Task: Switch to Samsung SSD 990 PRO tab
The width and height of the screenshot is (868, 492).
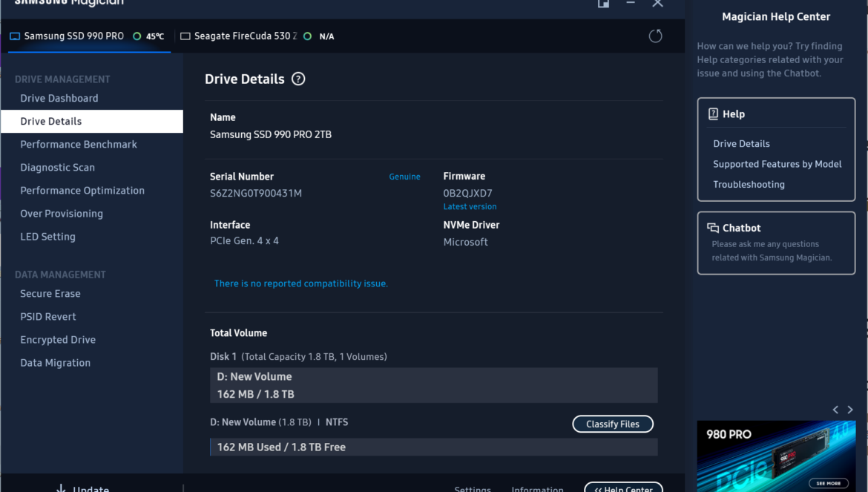Action: pos(89,36)
